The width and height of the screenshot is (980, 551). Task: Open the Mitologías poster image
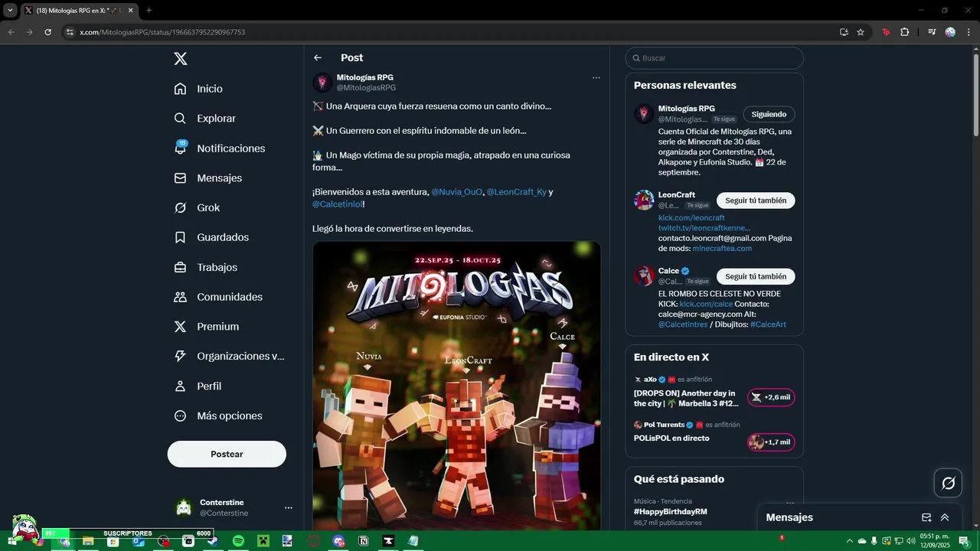(456, 386)
